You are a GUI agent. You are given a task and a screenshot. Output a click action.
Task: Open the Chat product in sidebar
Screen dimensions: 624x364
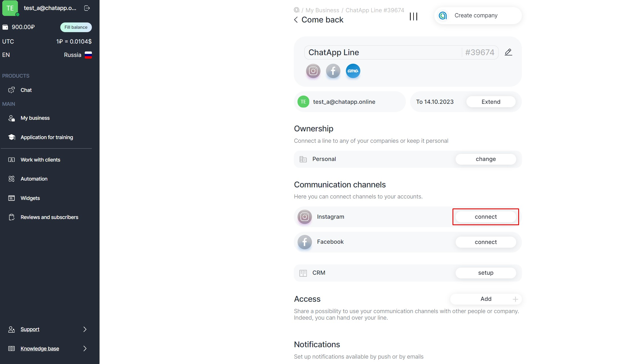point(26,90)
